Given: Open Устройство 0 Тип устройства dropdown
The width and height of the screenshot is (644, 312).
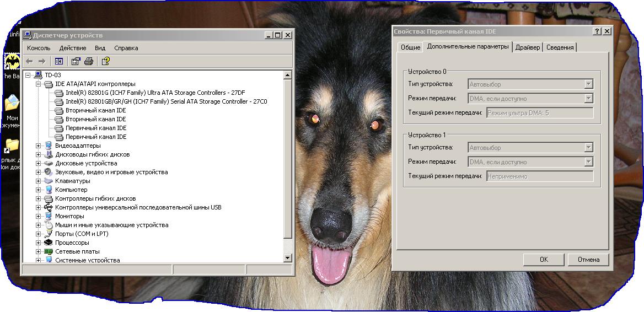Looking at the screenshot, I should (x=588, y=84).
